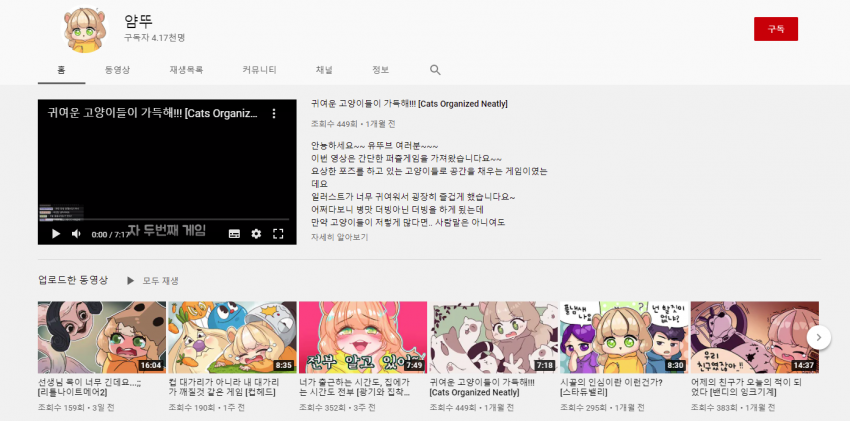
Task: Open the 7:49 전부 알고 있어 thumbnail
Action: (363, 337)
